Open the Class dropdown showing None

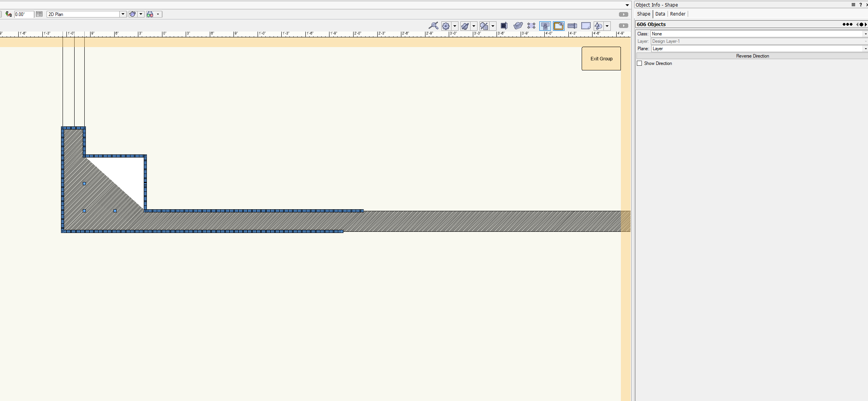pyautogui.click(x=865, y=34)
